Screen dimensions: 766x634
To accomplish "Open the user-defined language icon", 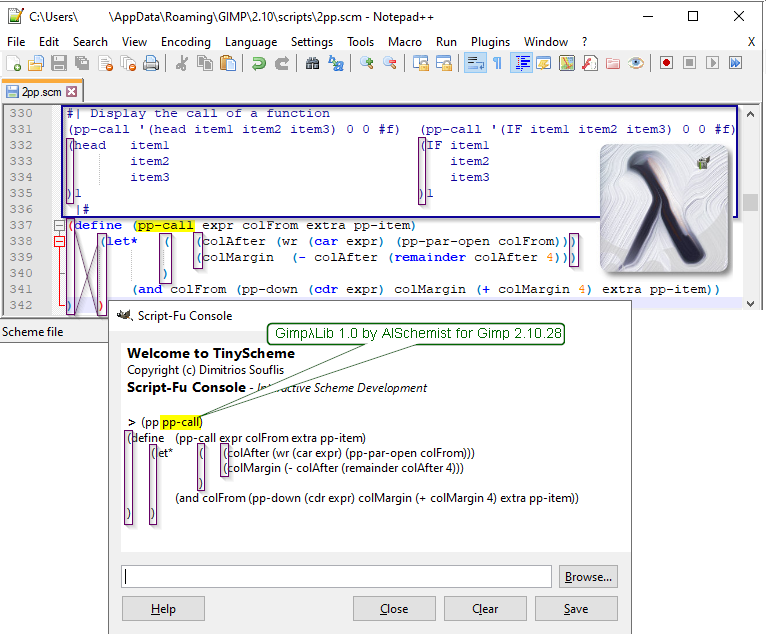I will (543, 63).
